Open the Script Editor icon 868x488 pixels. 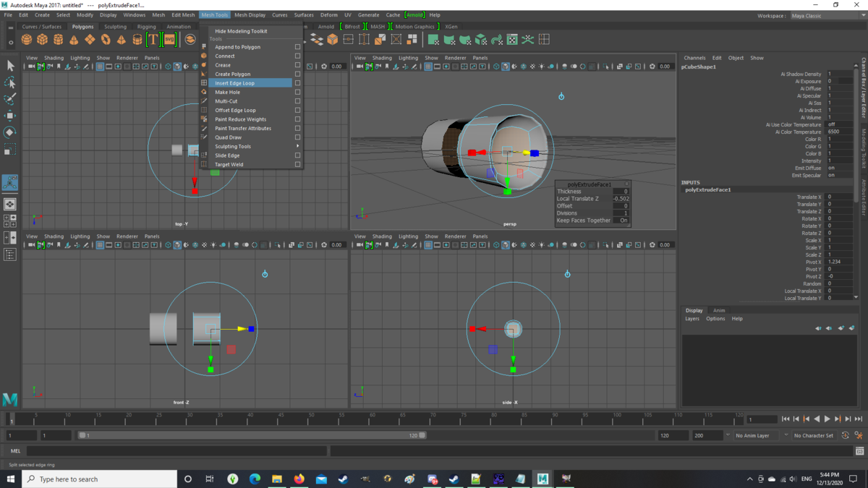[x=859, y=450]
